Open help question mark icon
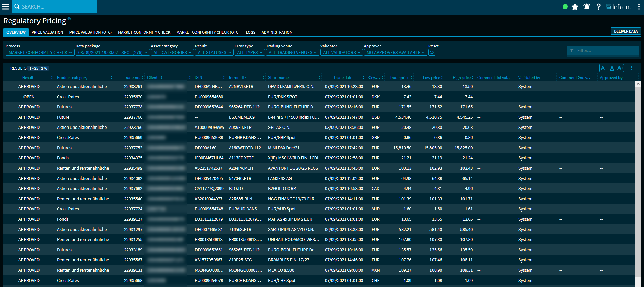 click(x=598, y=7)
